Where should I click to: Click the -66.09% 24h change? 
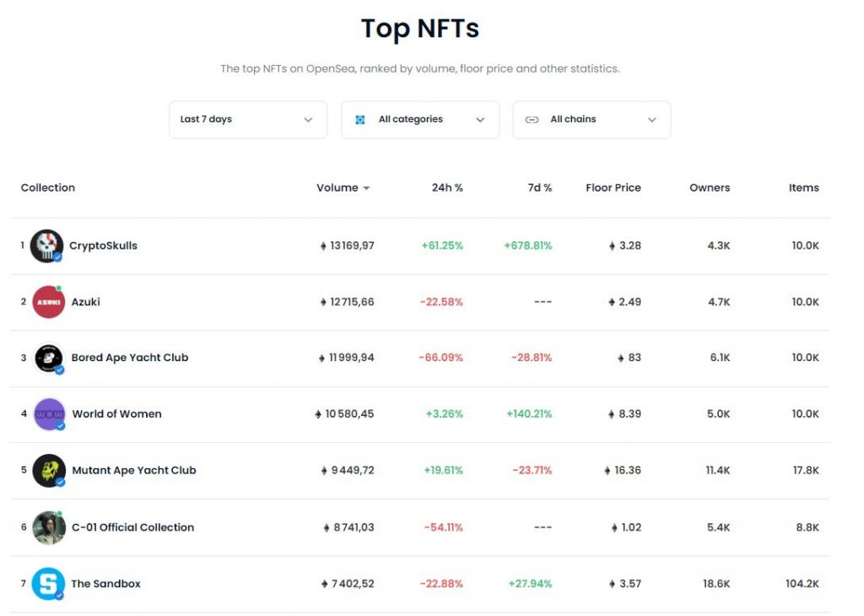[440, 358]
